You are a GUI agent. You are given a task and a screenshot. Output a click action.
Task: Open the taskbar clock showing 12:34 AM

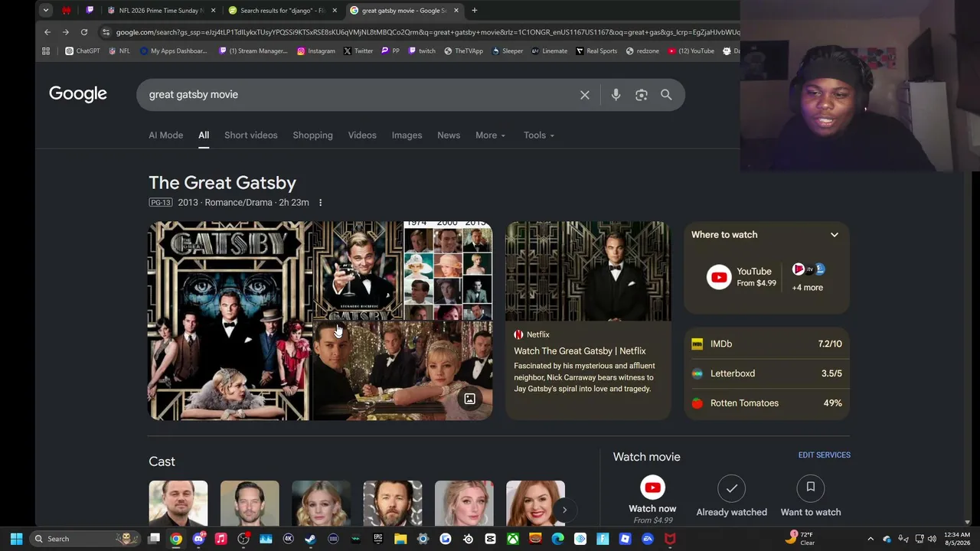[957, 539]
